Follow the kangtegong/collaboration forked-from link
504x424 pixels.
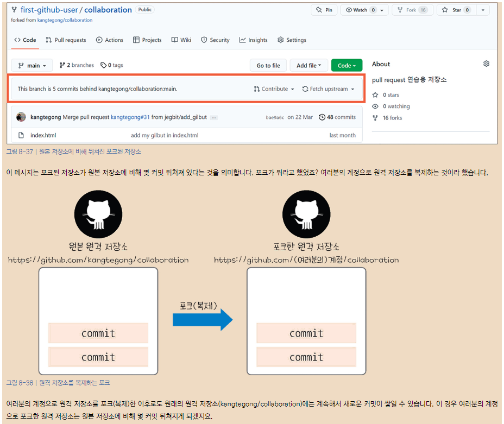click(x=65, y=20)
